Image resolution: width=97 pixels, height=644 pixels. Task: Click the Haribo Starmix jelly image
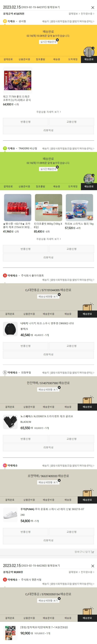coord(79,207)
